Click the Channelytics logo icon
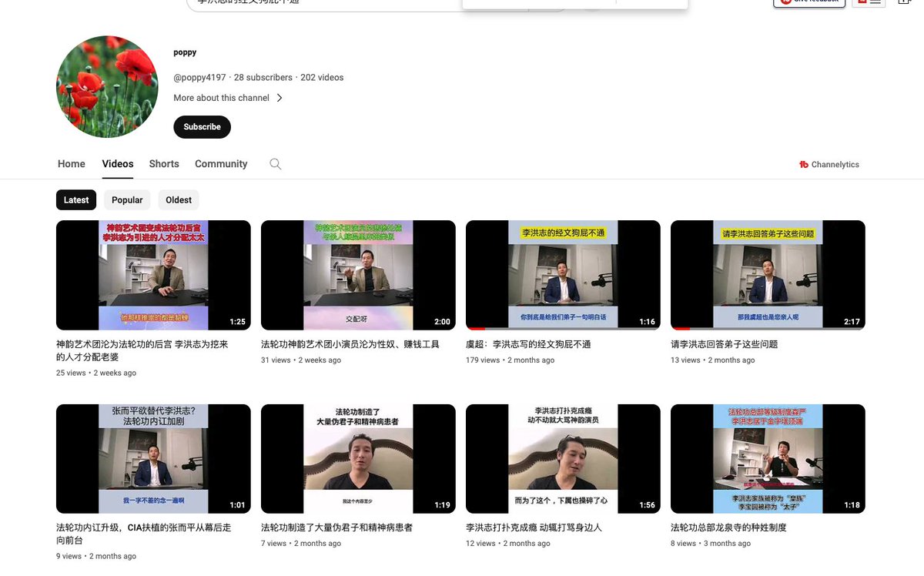Viewport: 924px width, 576px height. coord(804,165)
